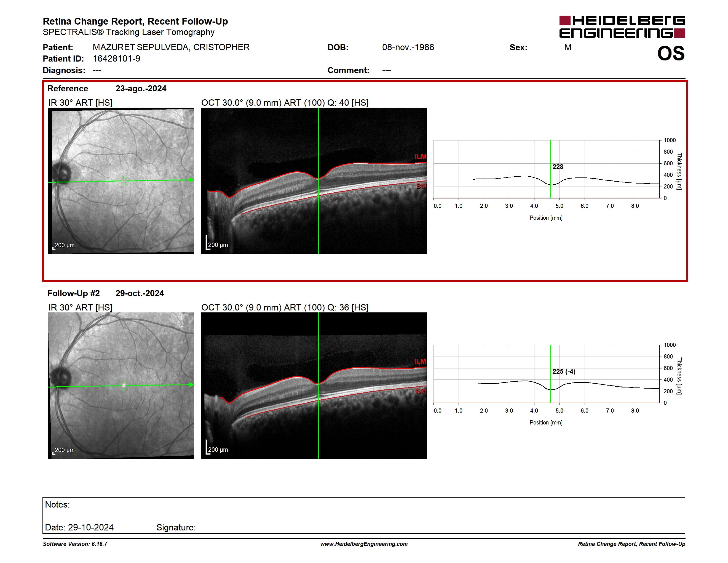Click the ILM label in Reference OCT
Image resolution: width=728 pixels, height=563 pixels.
coord(420,157)
